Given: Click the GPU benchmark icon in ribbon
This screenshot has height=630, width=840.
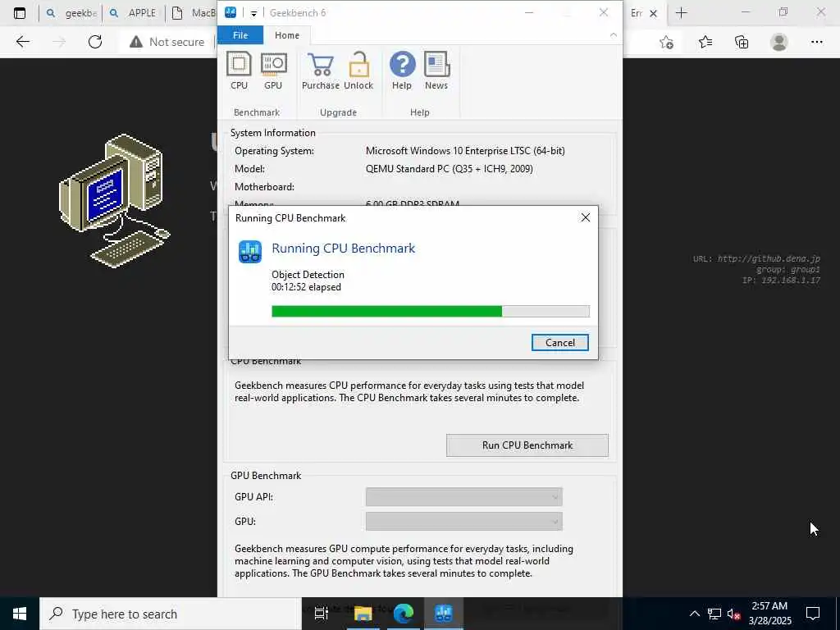Looking at the screenshot, I should [273, 71].
